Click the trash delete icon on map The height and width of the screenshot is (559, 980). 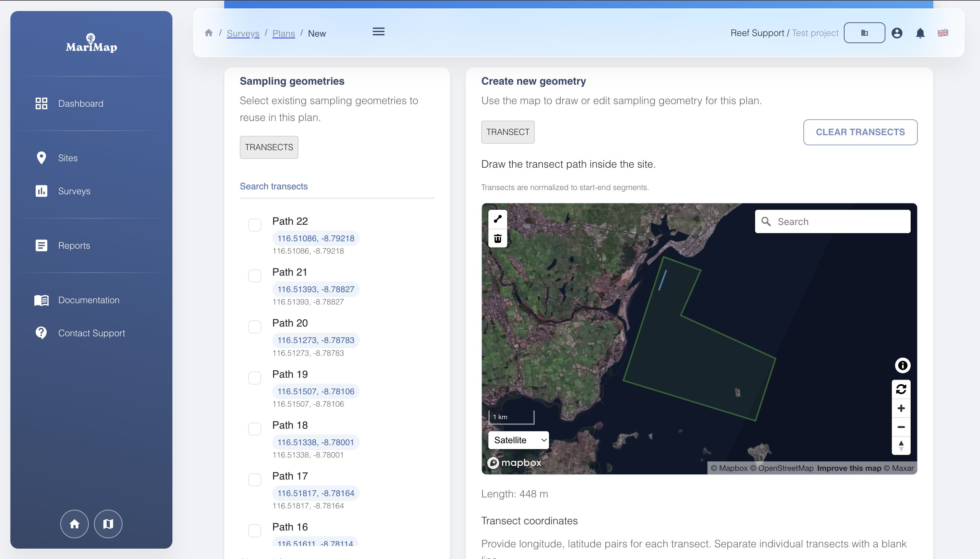pyautogui.click(x=498, y=238)
